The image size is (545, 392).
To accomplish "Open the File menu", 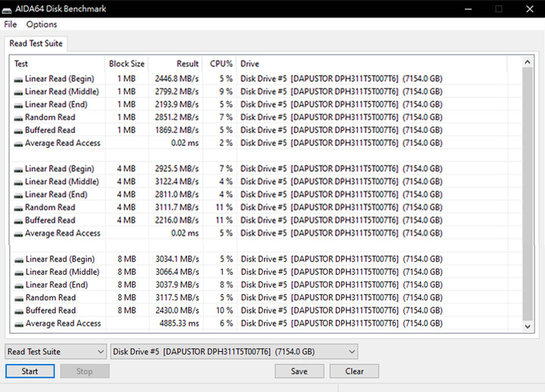I will tap(11, 24).
